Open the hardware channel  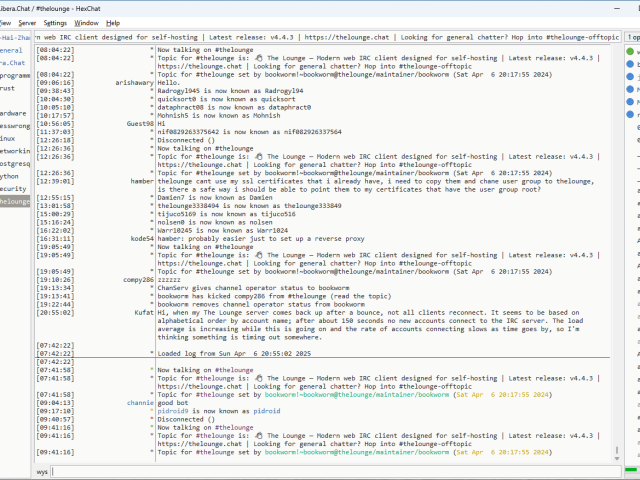(13, 113)
